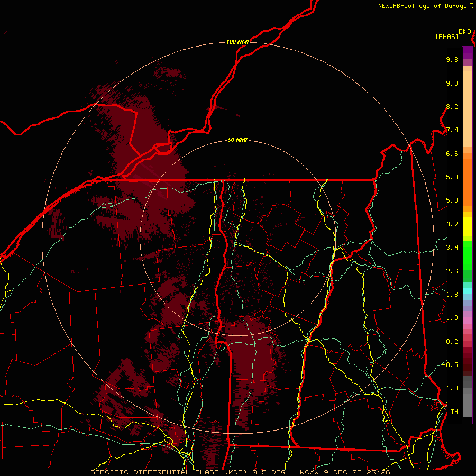Click the NEXLAB-College of DuPage label

[x=423, y=6]
